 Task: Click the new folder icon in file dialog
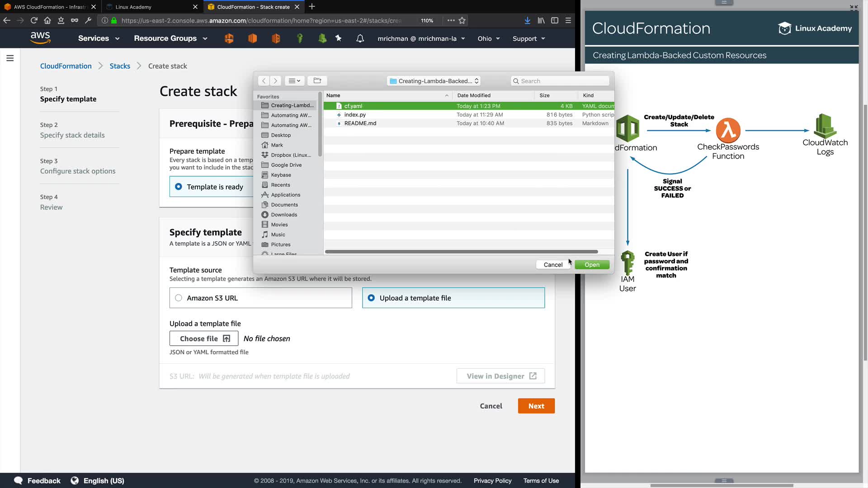pos(317,81)
